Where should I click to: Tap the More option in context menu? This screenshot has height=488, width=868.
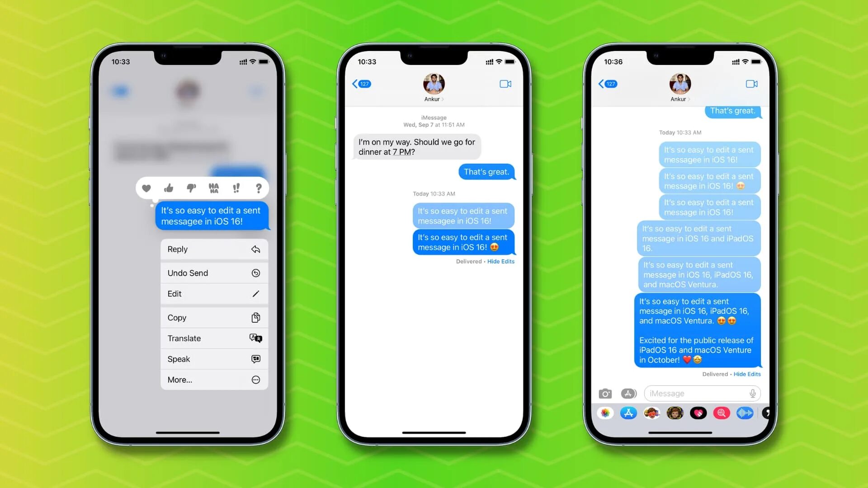pos(180,379)
